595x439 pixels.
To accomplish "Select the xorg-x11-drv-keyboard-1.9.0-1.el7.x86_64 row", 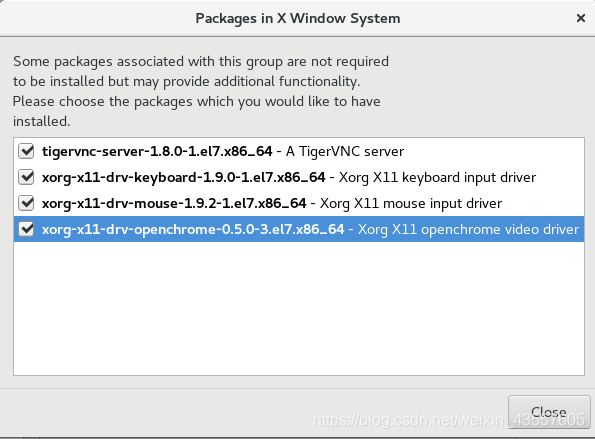I will (299, 177).
